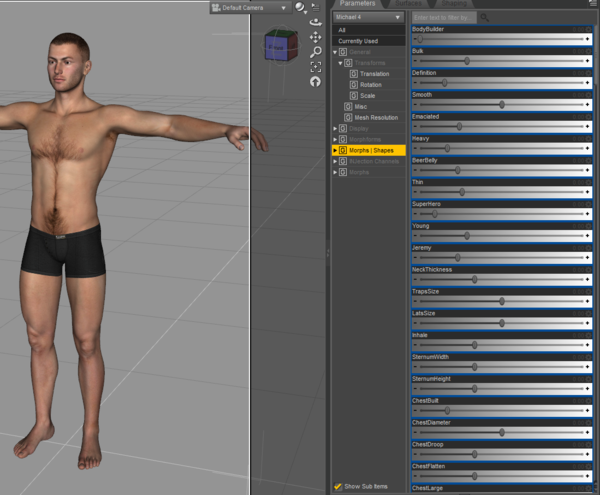Select the pan camera arrows control
600x495 pixels.
tap(315, 37)
